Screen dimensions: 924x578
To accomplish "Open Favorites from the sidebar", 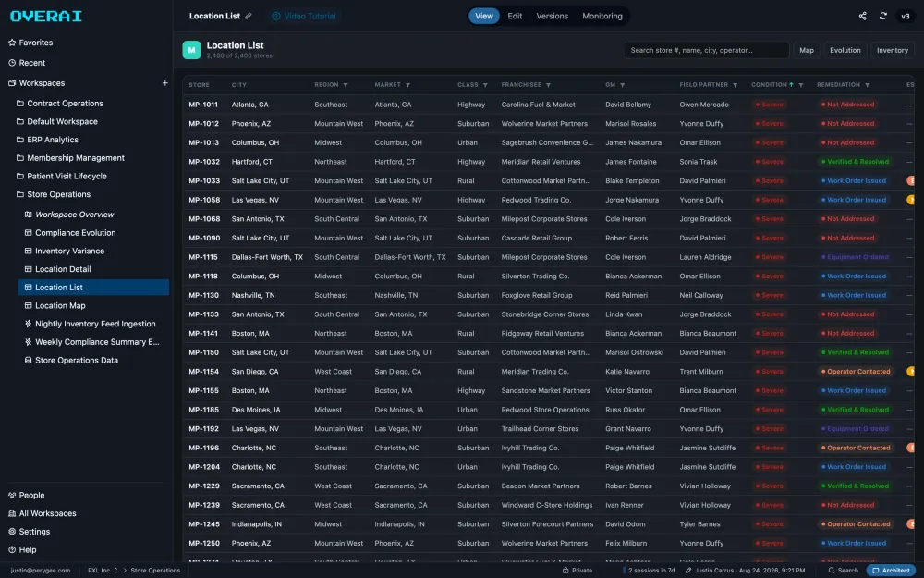I will point(30,43).
